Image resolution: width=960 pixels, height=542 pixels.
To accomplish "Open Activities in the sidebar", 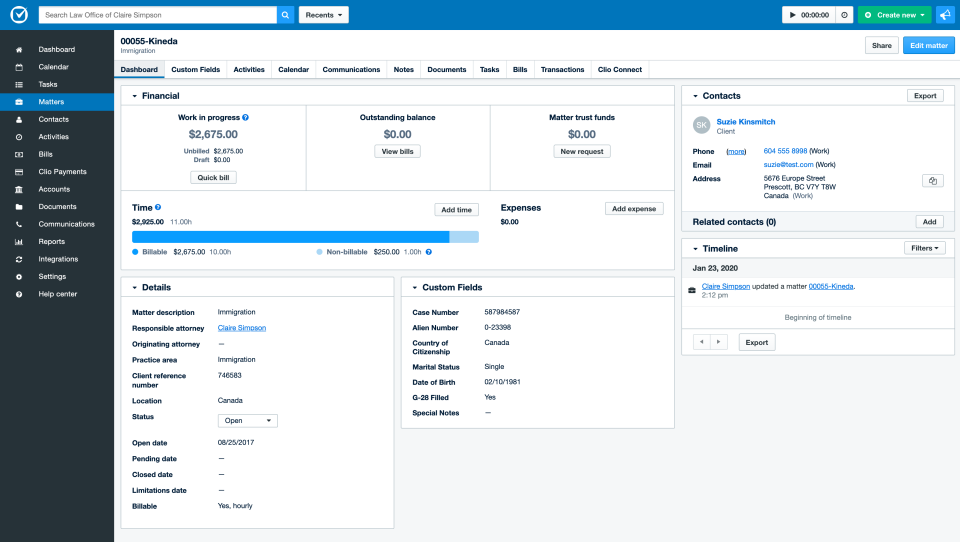I will [x=57, y=137].
